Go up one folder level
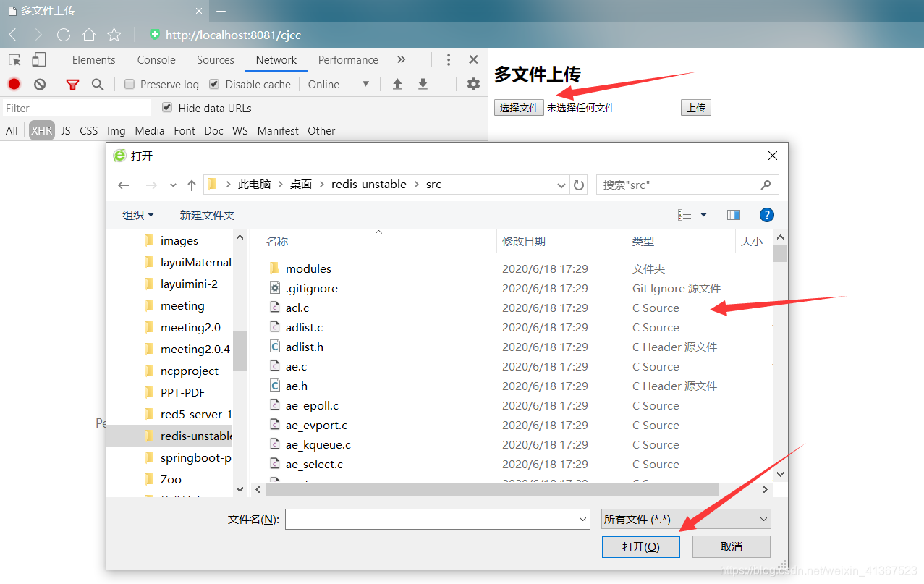The height and width of the screenshot is (584, 924). tap(192, 185)
